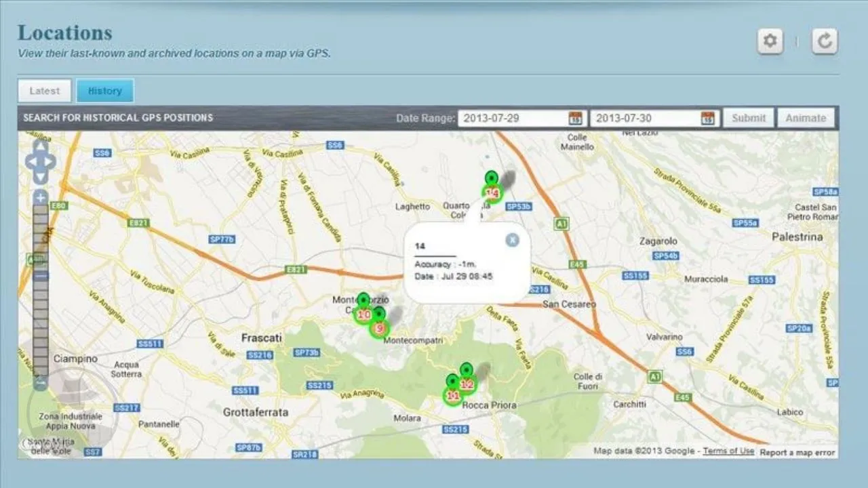Zoom out with the minus button
868x488 pixels.
(x=41, y=383)
